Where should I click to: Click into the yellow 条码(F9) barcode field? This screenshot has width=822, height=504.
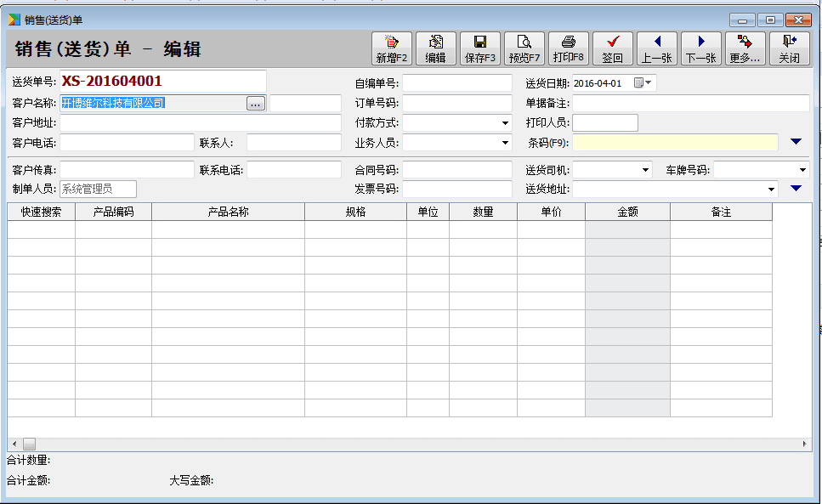coord(675,143)
